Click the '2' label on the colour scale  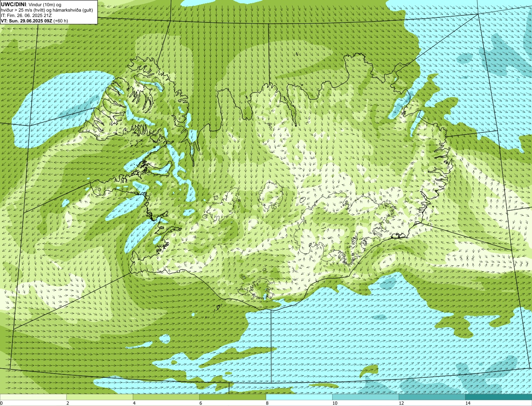click(67, 403)
